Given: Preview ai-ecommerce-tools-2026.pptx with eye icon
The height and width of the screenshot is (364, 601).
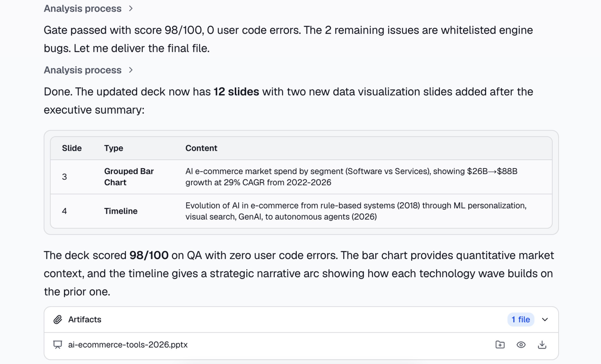Looking at the screenshot, I should point(521,345).
